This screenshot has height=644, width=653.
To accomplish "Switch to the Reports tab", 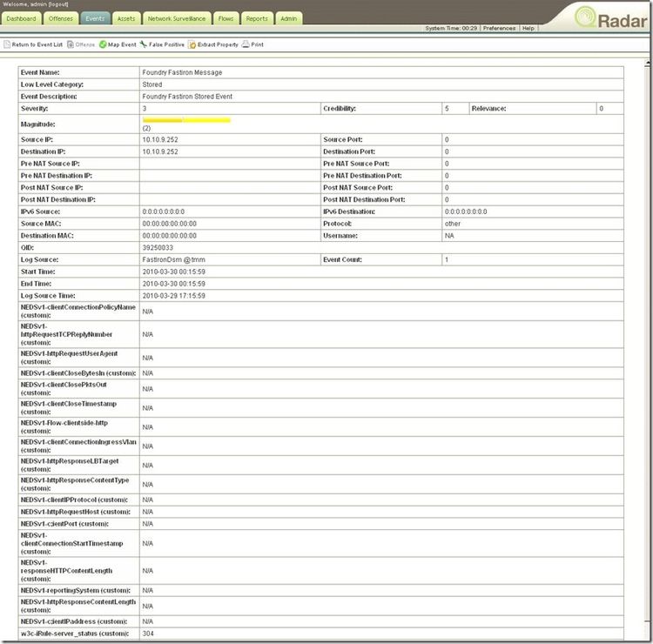I will (257, 18).
